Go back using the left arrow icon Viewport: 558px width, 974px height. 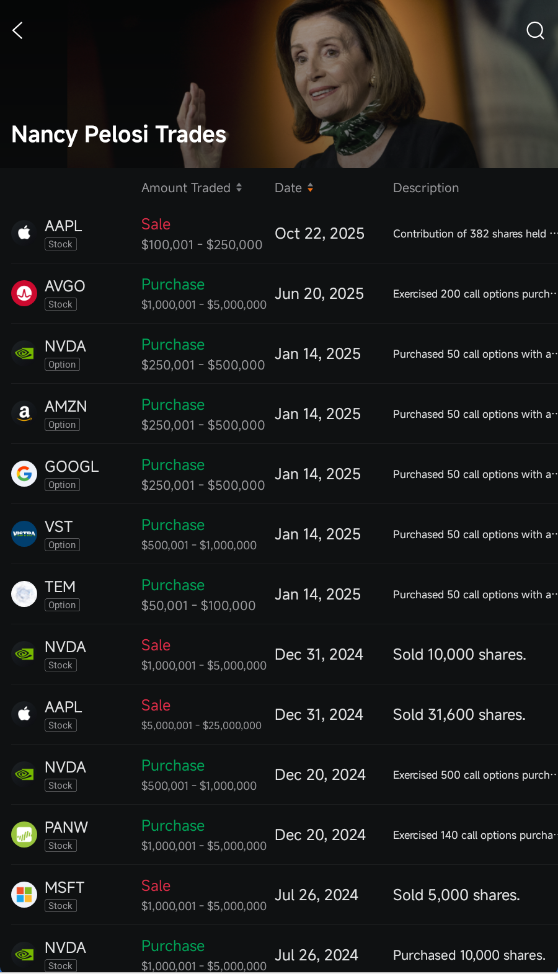click(x=17, y=30)
